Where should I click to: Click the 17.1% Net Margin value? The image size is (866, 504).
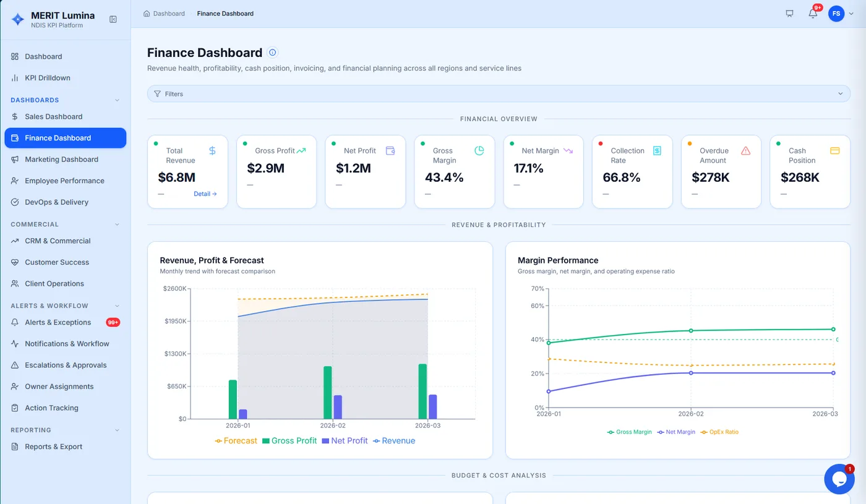(529, 168)
